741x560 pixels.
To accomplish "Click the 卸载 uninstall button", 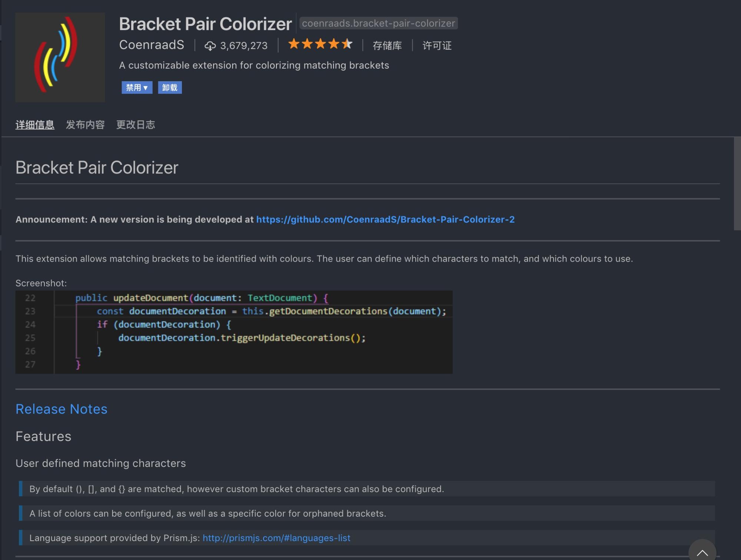I will pos(170,87).
